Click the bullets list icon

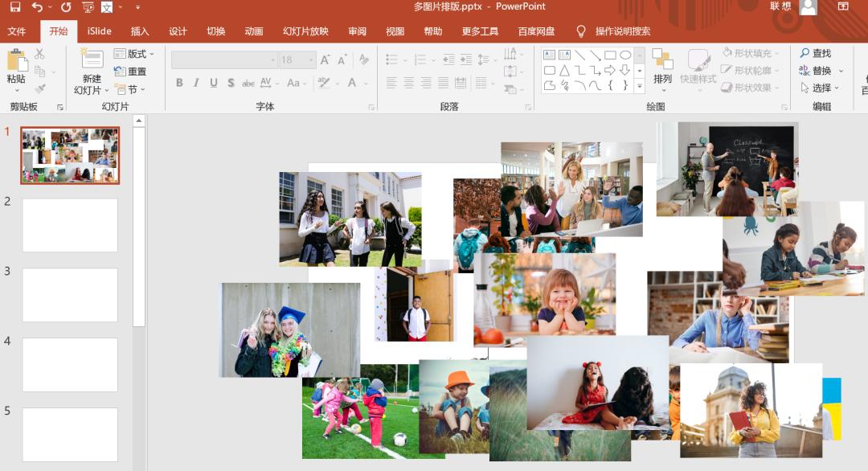[x=391, y=59]
